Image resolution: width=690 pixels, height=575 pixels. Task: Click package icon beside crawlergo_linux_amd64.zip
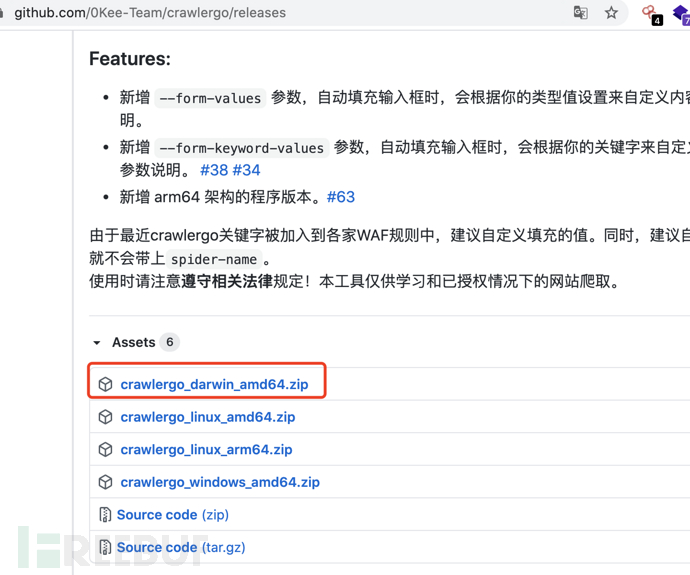click(106, 417)
